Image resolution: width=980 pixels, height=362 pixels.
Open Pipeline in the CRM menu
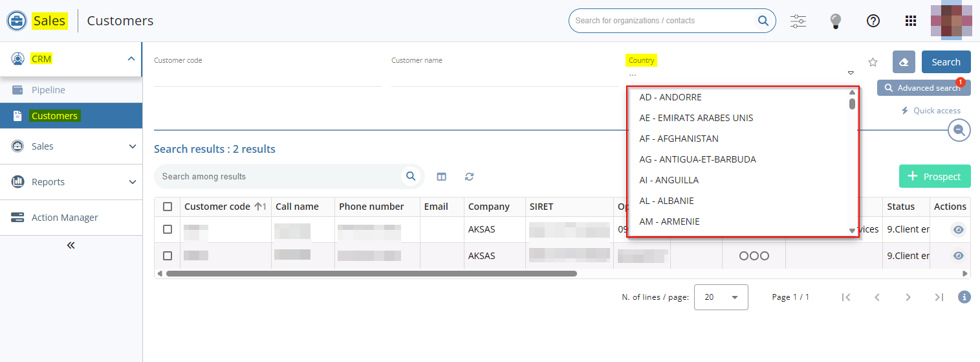pyautogui.click(x=49, y=90)
